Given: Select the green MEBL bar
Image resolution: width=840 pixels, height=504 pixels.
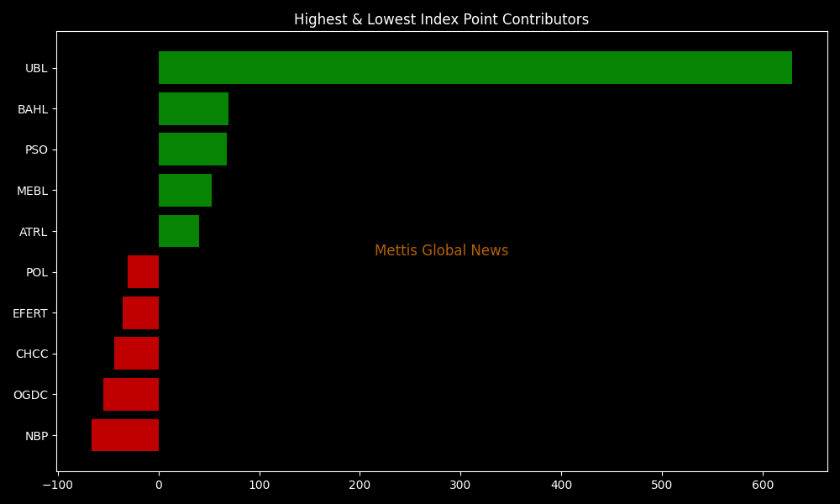Looking at the screenshot, I should [185, 191].
